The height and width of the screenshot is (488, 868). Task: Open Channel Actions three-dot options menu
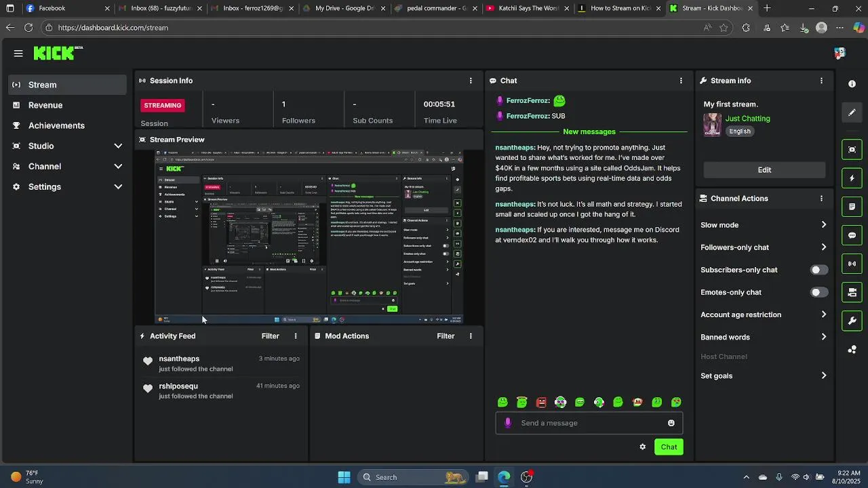point(821,199)
